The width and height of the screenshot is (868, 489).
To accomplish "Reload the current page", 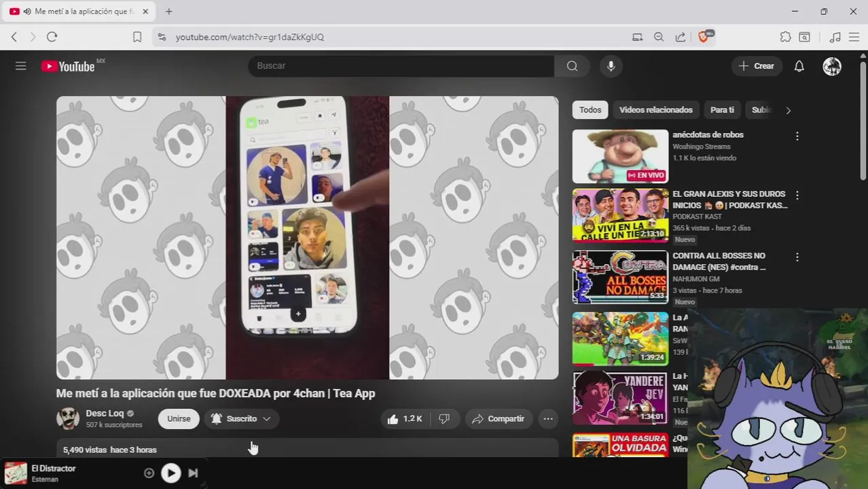I will (x=52, y=37).
